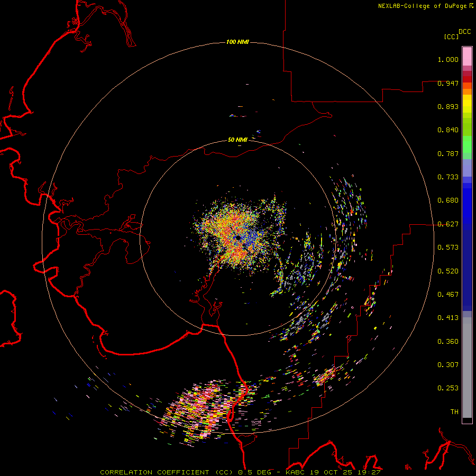Click the 1.000 legend value
476x476 pixels.
point(448,59)
